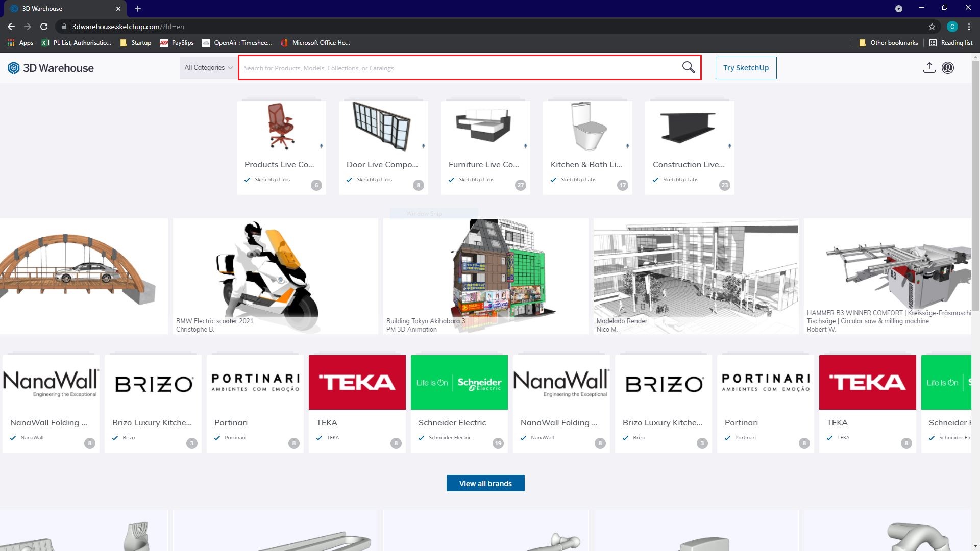Click Schneider Electric catalog title text

[x=452, y=423]
